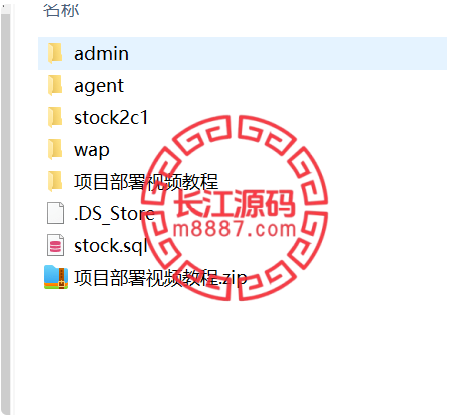This screenshot has width=460, height=415.
Task: Click the stock.sql database file icon
Action: [x=55, y=245]
